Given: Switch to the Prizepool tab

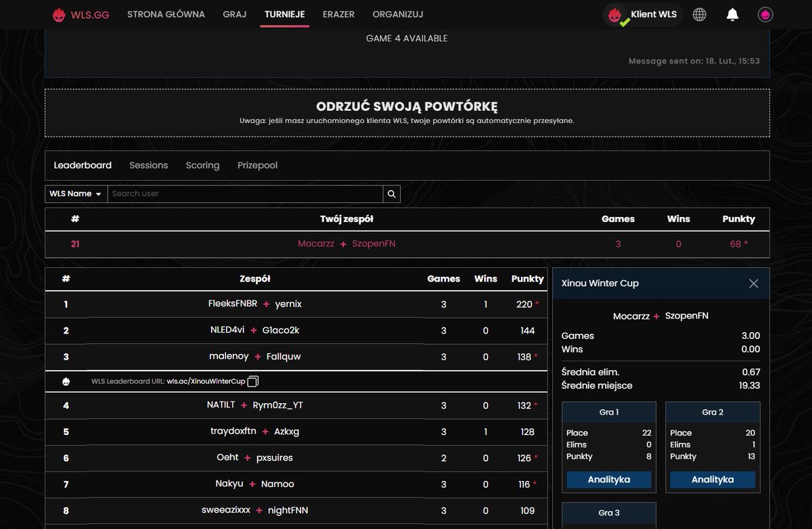Looking at the screenshot, I should pos(258,165).
